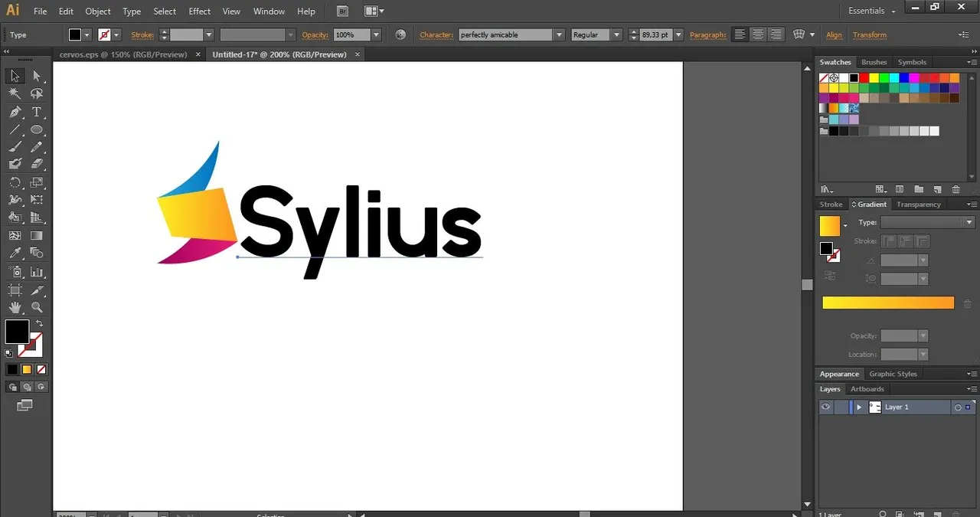
Task: Open the Effect menu
Action: pyautogui.click(x=200, y=11)
